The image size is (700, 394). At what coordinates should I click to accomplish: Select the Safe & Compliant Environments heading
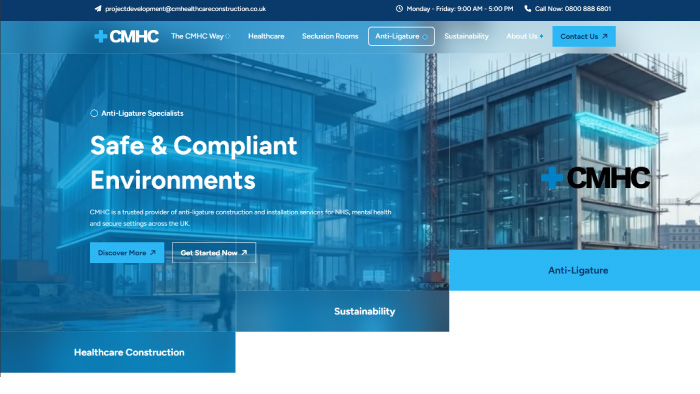193,162
